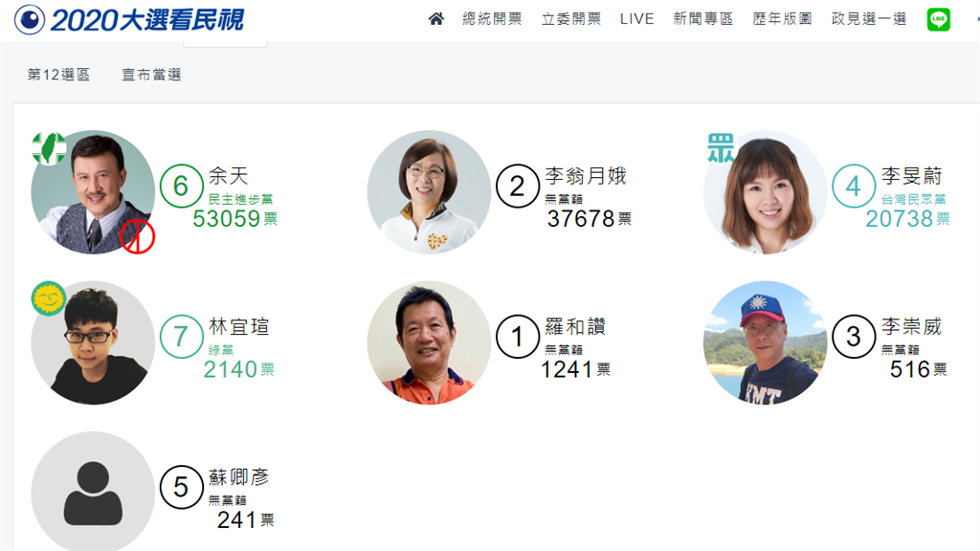Screen dimensions: 980x551
Task: Click the default silhouette avatar of 蘇卿彥
Action: coord(93,492)
